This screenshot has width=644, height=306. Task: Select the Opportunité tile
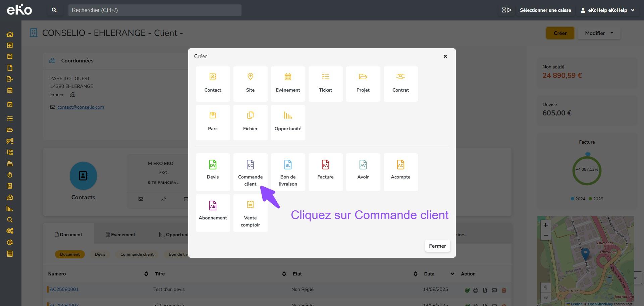pos(288,122)
